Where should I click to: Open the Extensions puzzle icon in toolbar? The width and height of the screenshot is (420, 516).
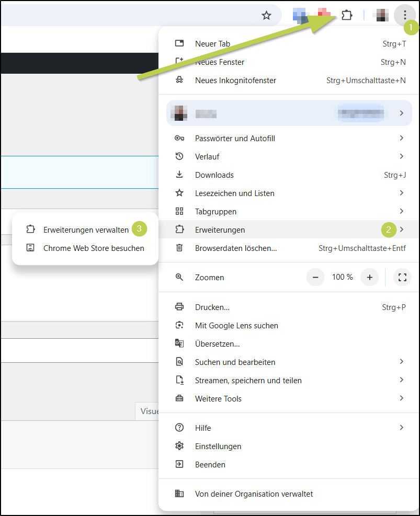coord(346,15)
